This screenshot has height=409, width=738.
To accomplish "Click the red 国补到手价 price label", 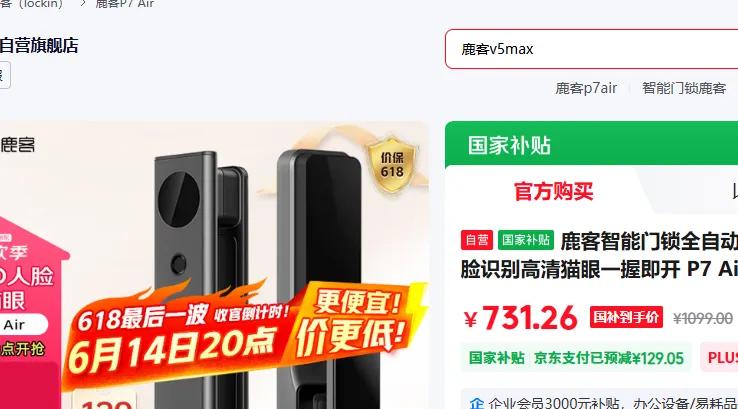I will tap(626, 317).
